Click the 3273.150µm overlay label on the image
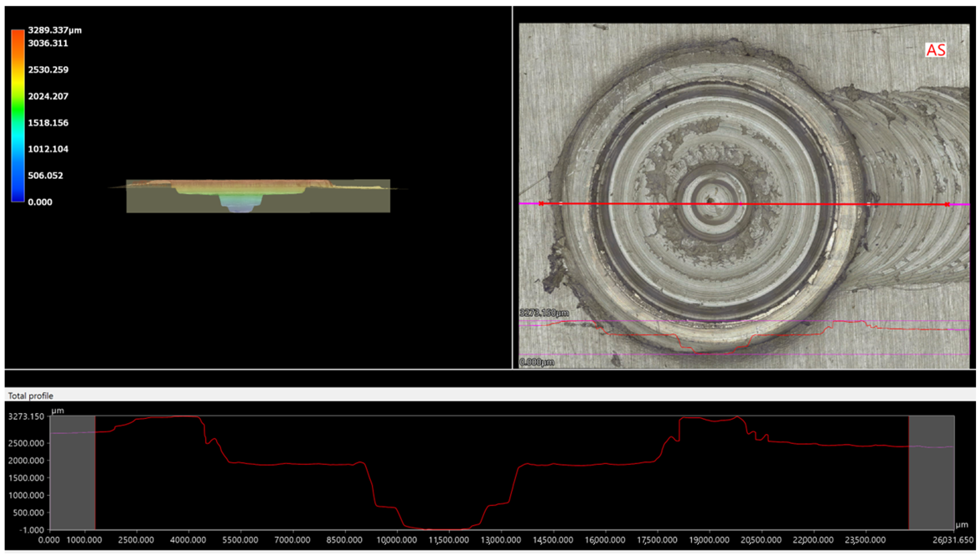Viewport: 980px width, 556px height. [544, 313]
